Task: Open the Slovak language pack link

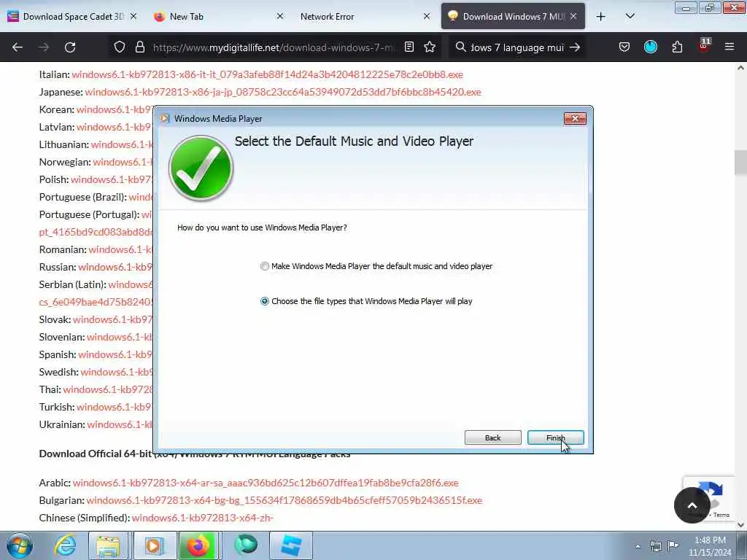Action: coord(112,319)
